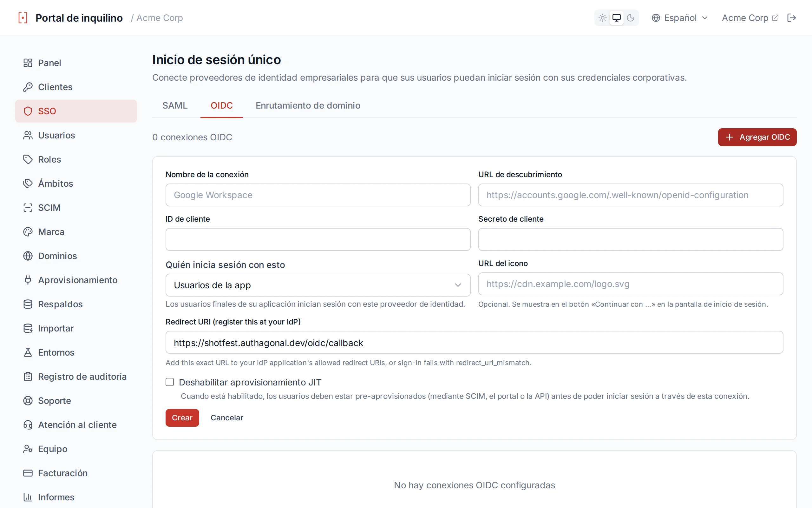Click the Crear button
The width and height of the screenshot is (812, 508).
(x=182, y=418)
